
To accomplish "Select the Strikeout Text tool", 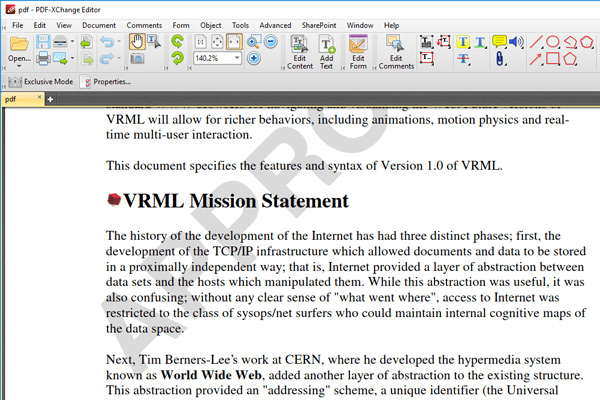I will point(463,59).
